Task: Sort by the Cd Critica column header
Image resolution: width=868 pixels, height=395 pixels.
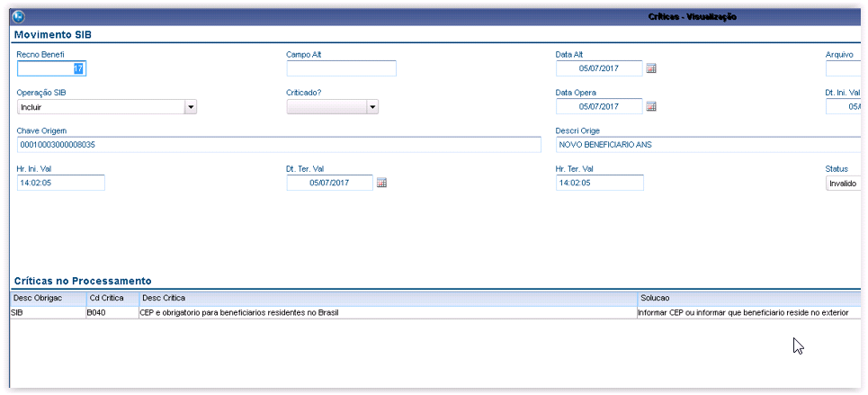Action: [112, 298]
